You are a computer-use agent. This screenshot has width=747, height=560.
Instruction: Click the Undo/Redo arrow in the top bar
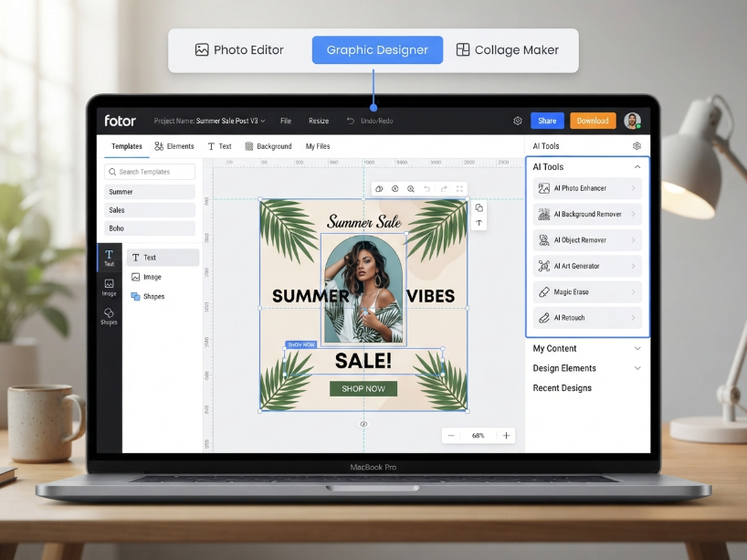(351, 122)
